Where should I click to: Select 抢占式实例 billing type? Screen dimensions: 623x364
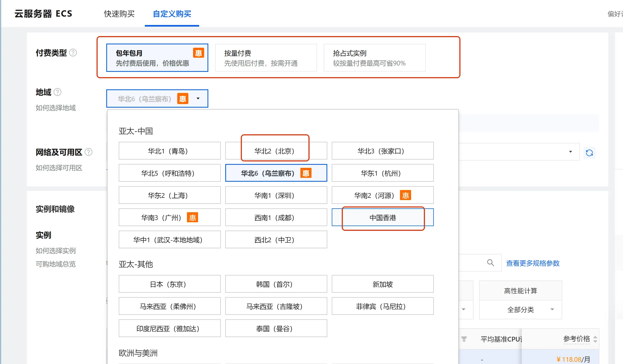pos(375,58)
